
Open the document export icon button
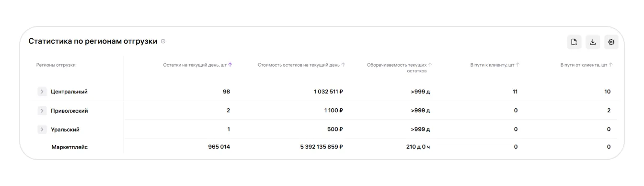tap(574, 42)
